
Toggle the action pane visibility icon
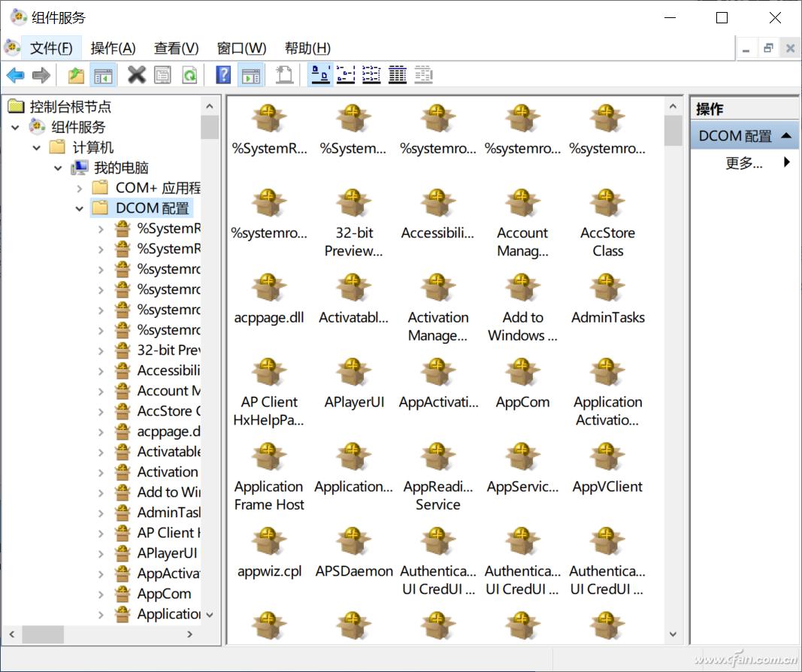click(x=250, y=74)
